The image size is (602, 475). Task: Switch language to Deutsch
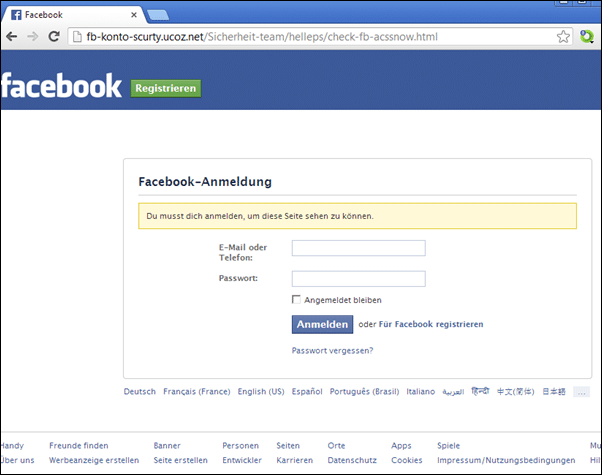point(140,392)
